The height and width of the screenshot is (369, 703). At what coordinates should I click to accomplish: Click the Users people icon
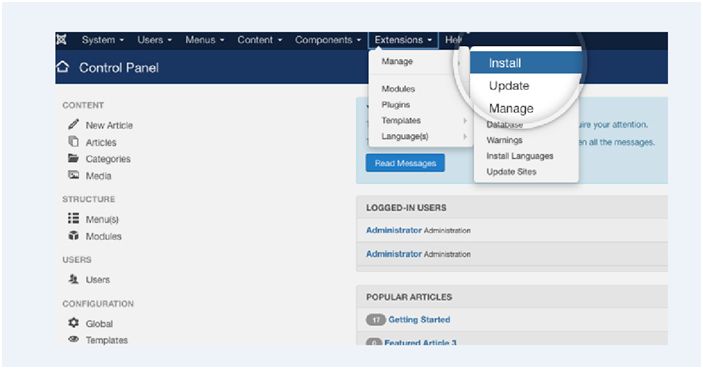pos(74,279)
